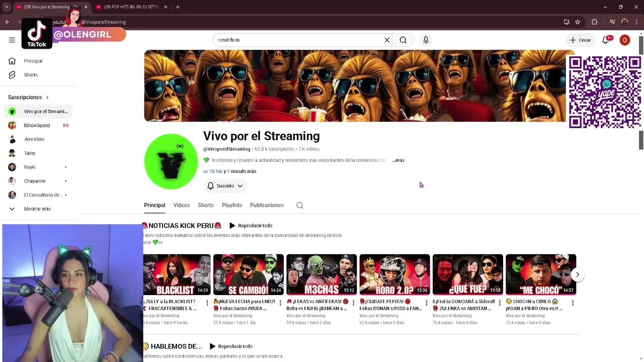Screen dimensions: 644x362
Task: Bookmark this page with the star
Action: point(578,22)
